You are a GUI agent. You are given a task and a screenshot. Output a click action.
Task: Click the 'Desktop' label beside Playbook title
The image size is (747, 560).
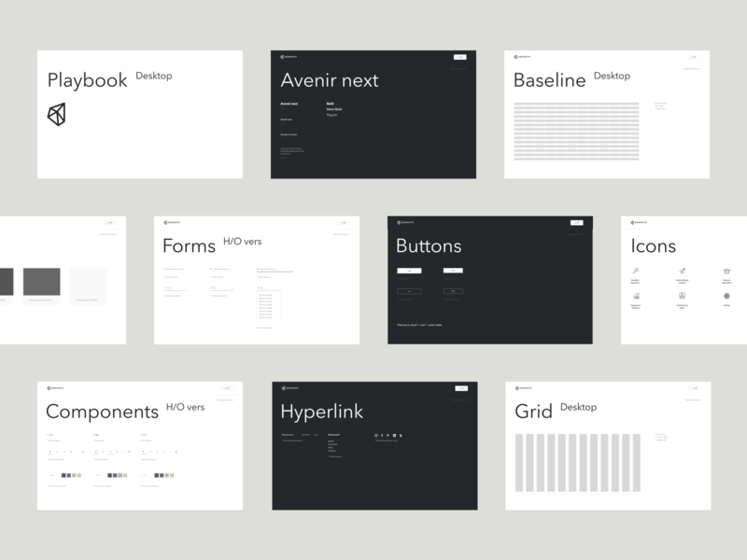[154, 76]
